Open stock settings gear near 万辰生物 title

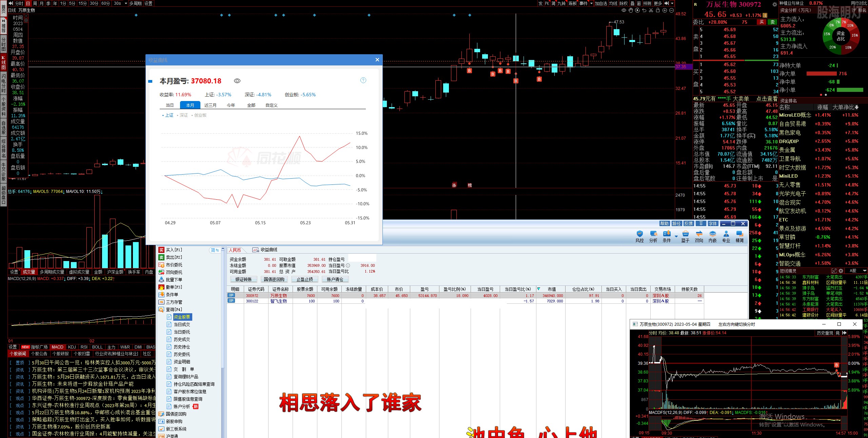click(774, 4)
